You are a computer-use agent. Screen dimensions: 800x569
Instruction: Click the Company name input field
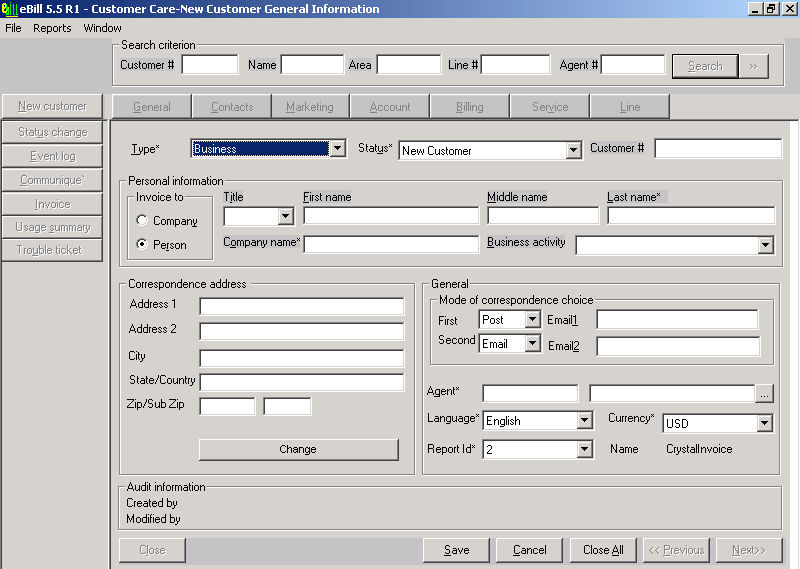tap(391, 244)
